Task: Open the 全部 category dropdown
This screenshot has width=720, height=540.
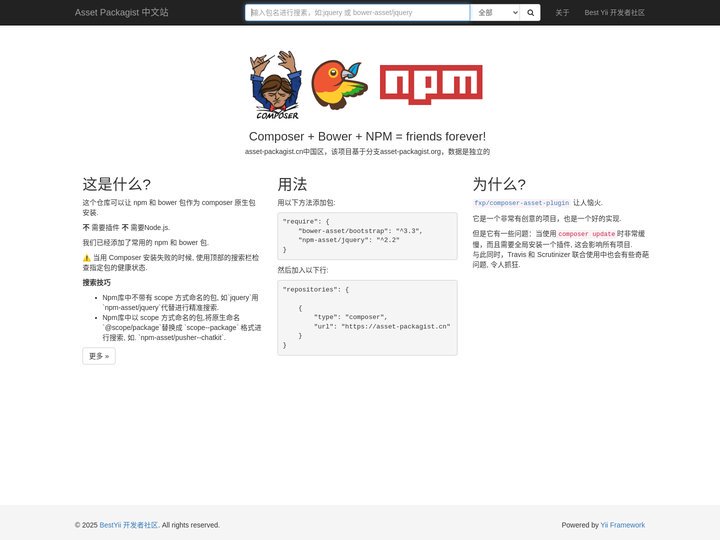Action: pyautogui.click(x=495, y=12)
